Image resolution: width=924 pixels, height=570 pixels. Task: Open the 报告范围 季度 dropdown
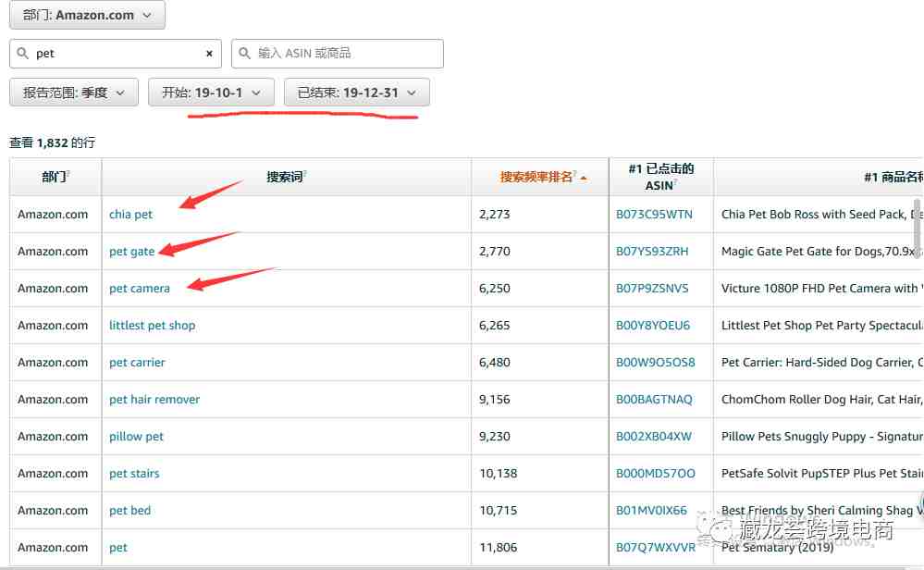(x=74, y=93)
